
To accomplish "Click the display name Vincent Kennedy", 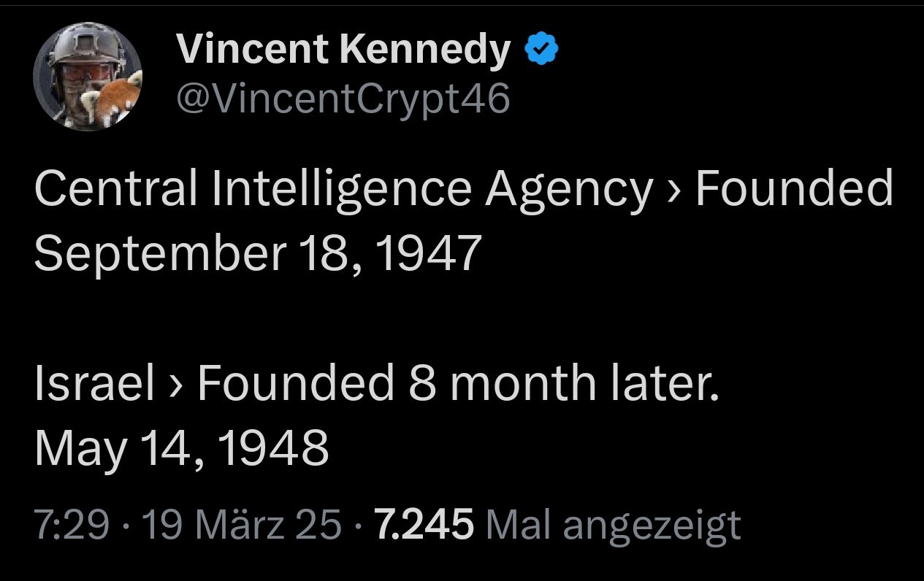I will [343, 50].
